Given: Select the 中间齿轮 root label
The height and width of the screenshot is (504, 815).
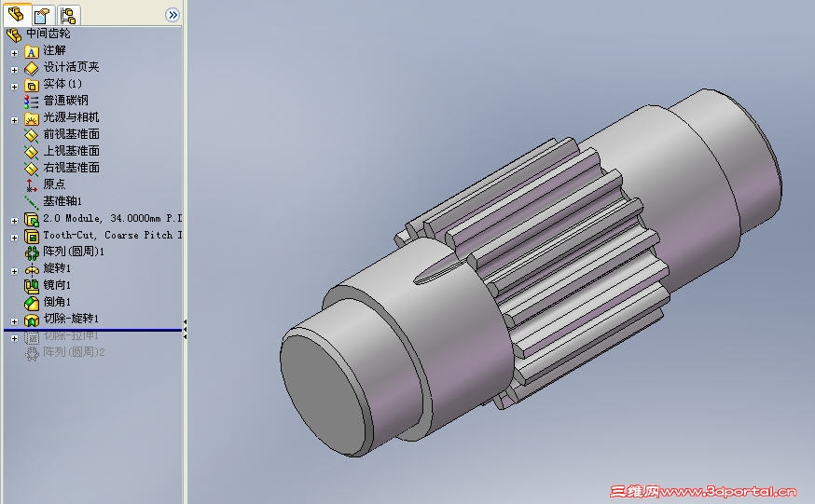Looking at the screenshot, I should point(48,34).
